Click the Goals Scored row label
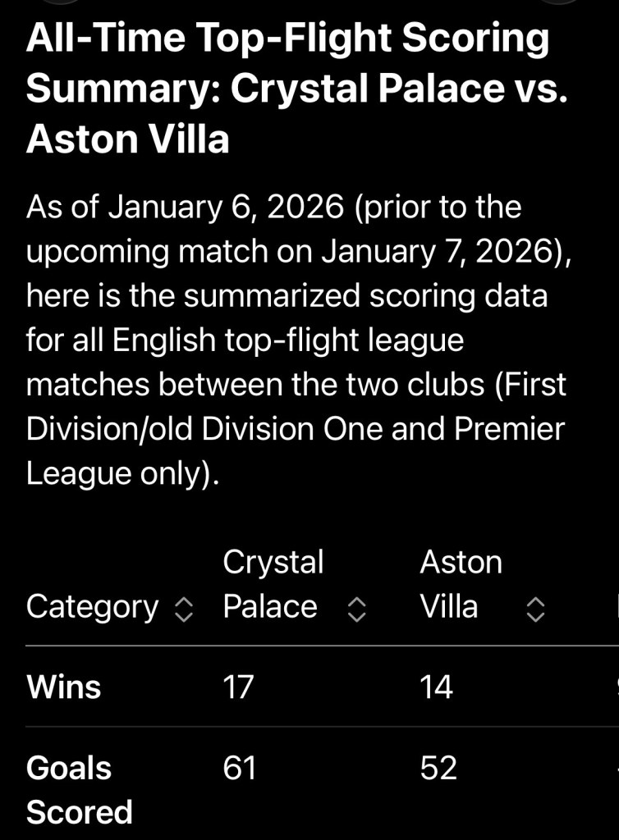The height and width of the screenshot is (840, 619). 79,790
